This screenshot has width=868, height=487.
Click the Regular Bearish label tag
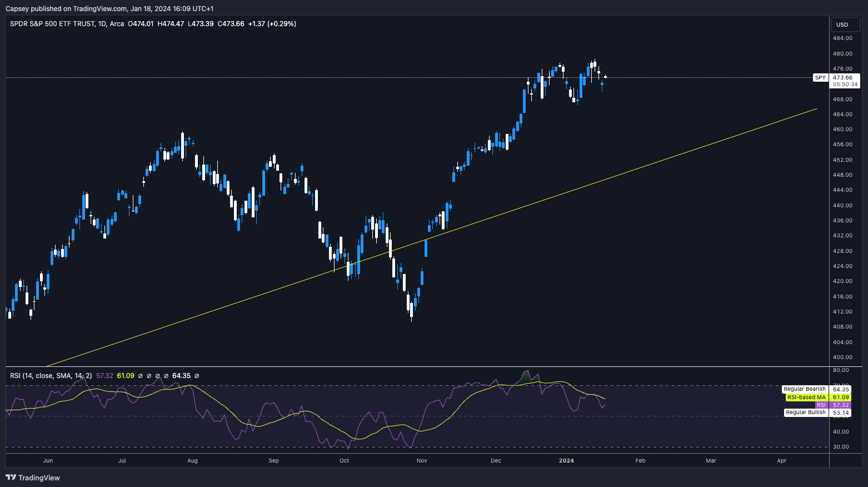(x=804, y=389)
